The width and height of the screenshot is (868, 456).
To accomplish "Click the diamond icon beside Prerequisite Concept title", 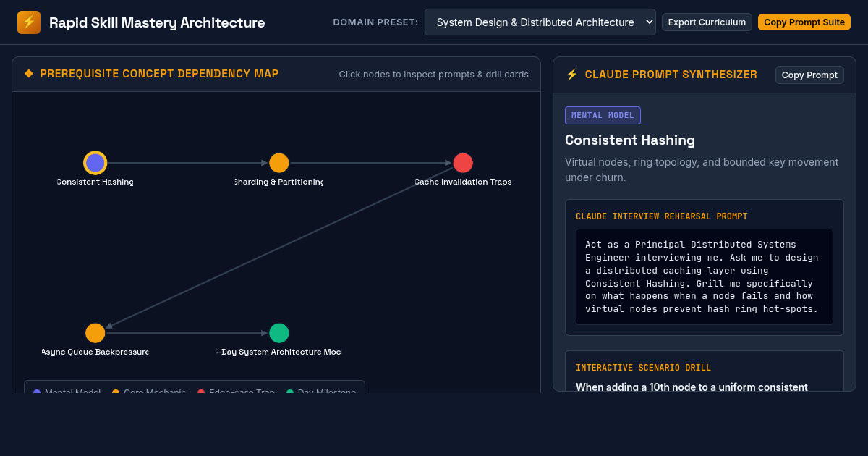I will [29, 74].
